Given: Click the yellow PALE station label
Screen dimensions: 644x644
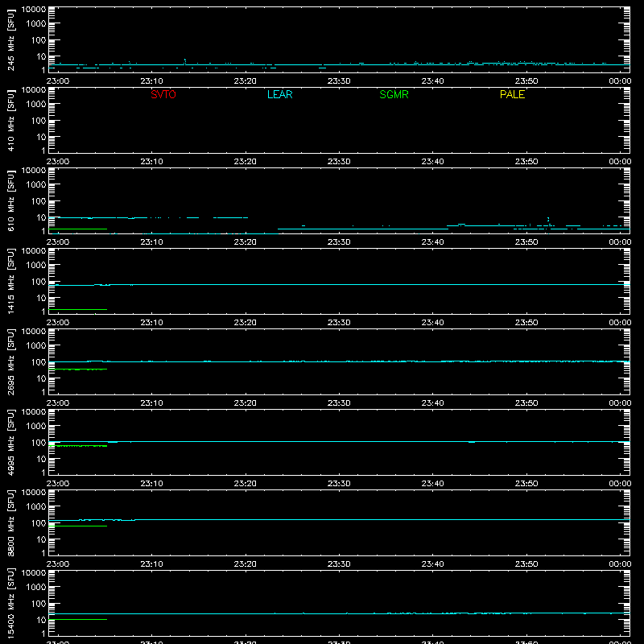Looking at the screenshot, I should (x=512, y=94).
